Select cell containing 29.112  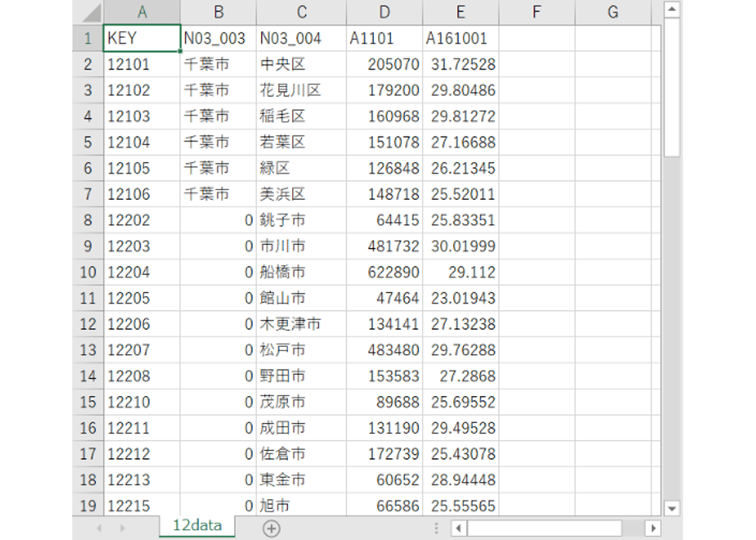[x=461, y=272]
